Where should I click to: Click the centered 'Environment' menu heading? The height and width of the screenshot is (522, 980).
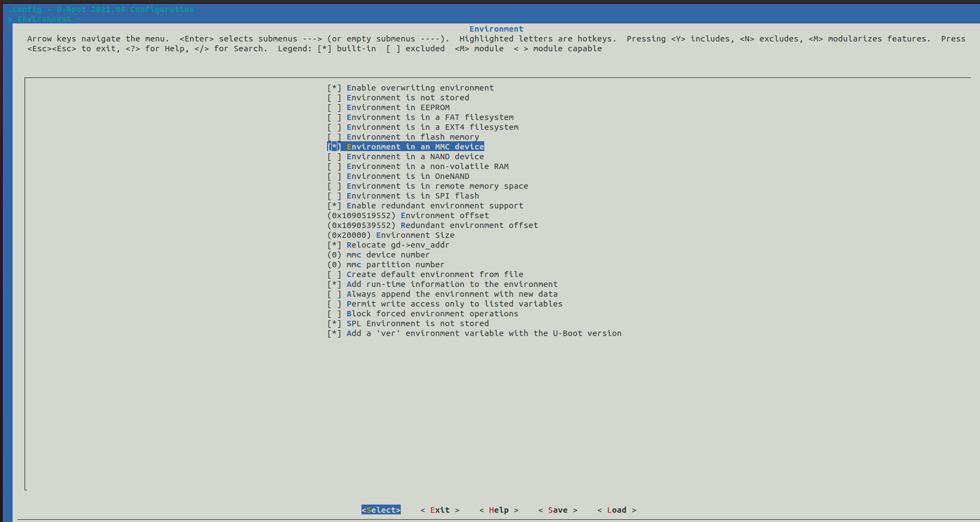tap(496, 29)
